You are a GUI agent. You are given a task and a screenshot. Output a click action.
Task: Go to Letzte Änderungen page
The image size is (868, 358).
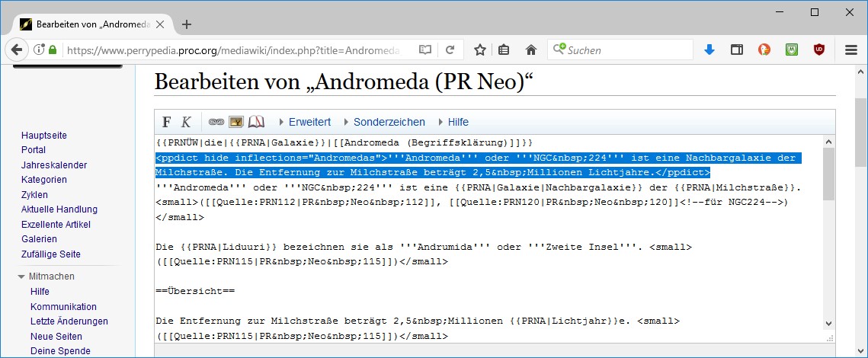pos(69,321)
